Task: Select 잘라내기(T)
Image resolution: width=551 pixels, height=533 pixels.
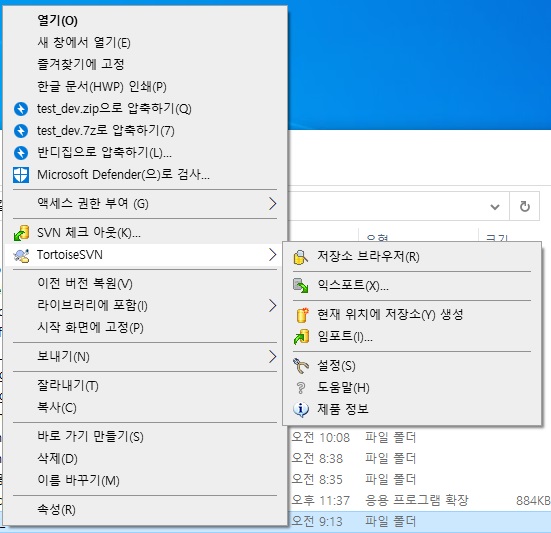Action: click(x=145, y=386)
